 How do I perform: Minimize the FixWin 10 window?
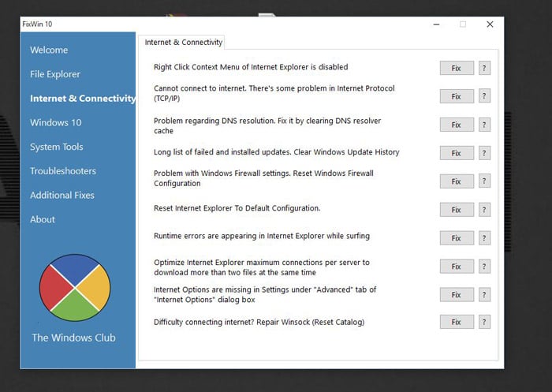(437, 24)
